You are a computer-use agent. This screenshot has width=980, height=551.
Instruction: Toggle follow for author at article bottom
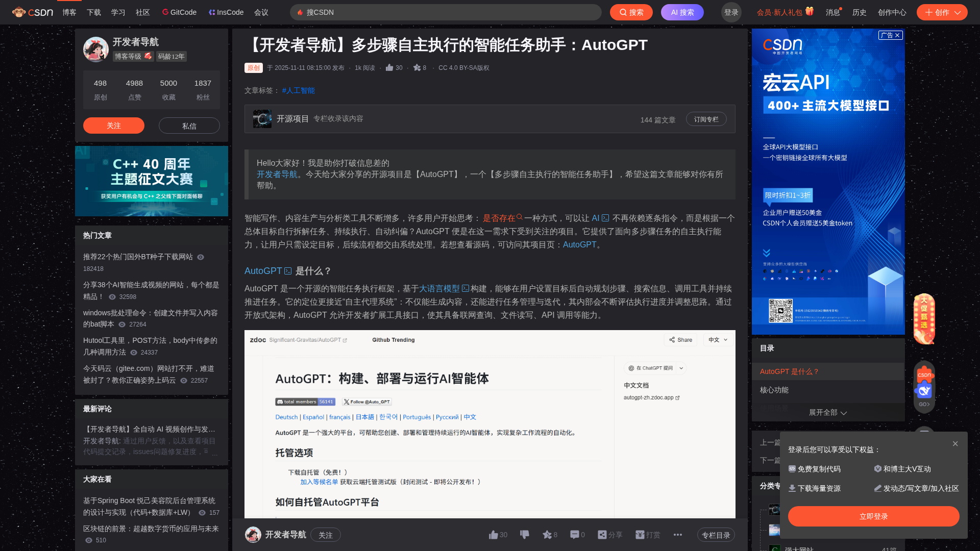(325, 535)
